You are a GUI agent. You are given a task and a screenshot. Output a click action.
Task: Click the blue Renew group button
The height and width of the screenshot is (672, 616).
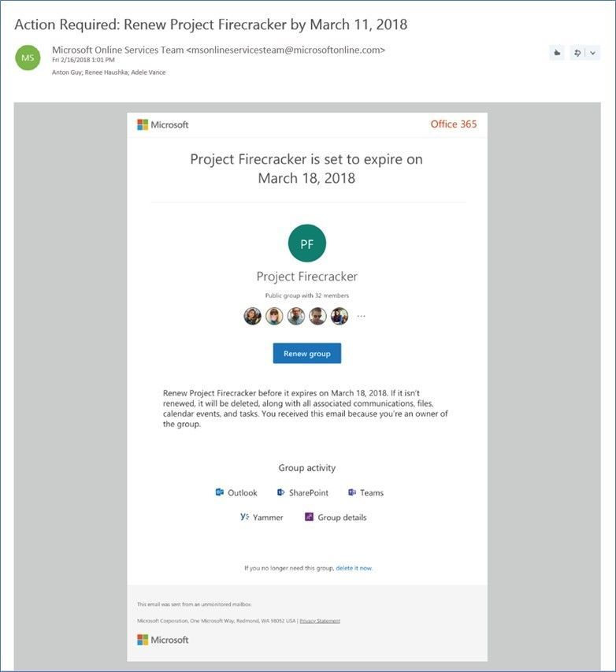[x=307, y=354]
